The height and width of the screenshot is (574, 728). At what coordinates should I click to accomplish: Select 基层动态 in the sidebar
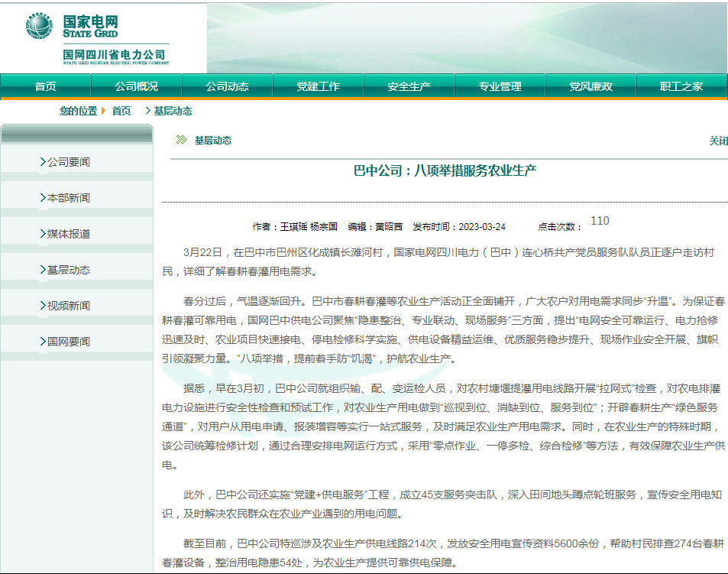point(69,270)
